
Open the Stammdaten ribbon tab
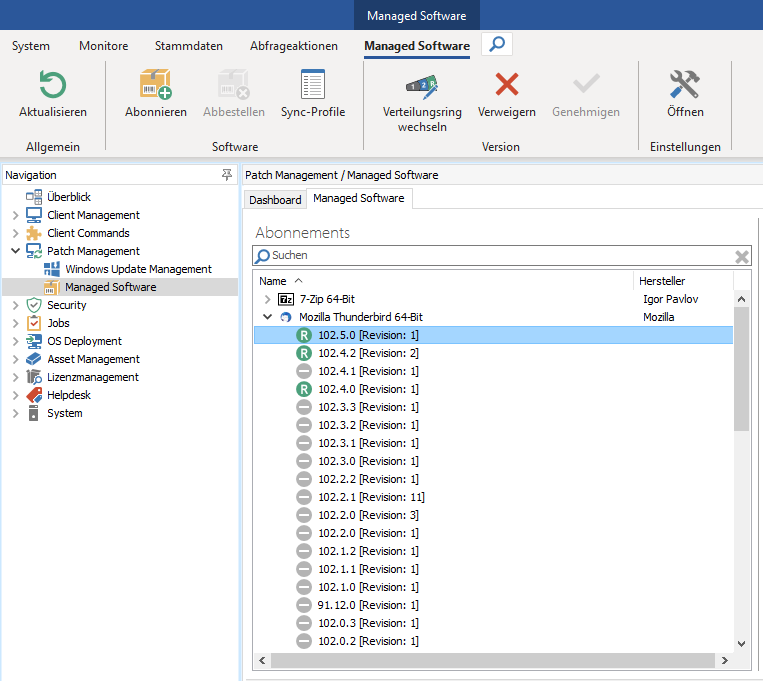[188, 46]
